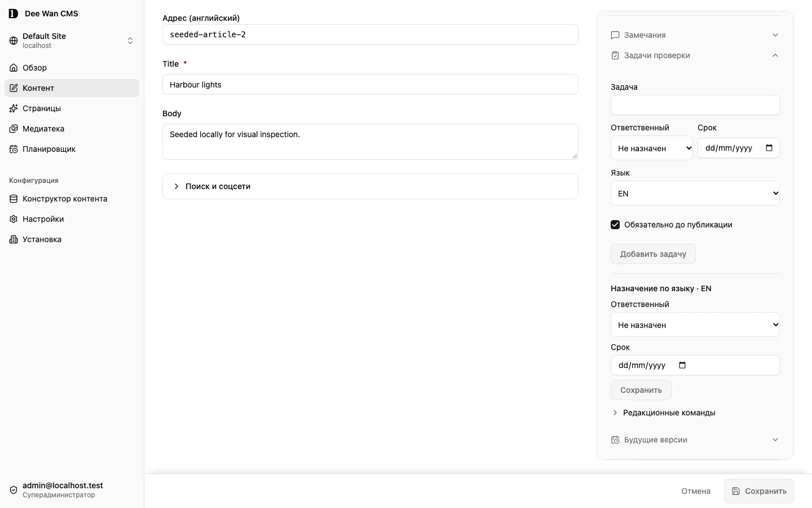The height and width of the screenshot is (508, 812).
Task: Expand the Замечания section chevron
Action: tap(775, 35)
